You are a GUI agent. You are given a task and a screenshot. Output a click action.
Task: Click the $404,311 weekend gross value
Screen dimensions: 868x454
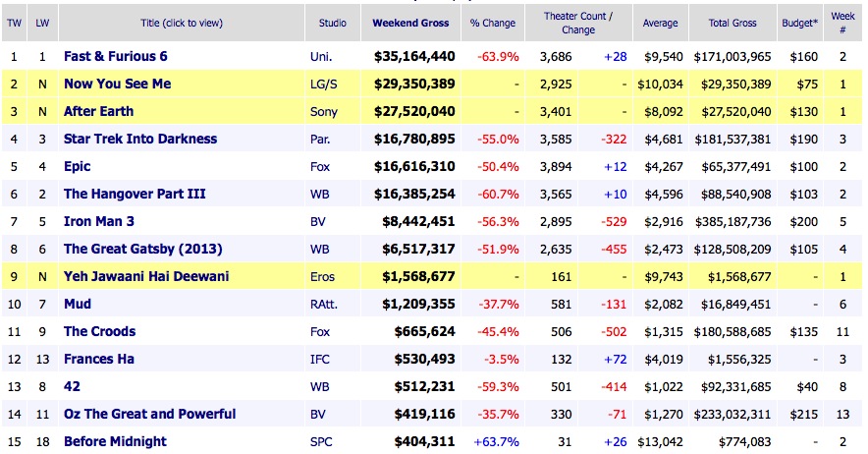pos(424,442)
